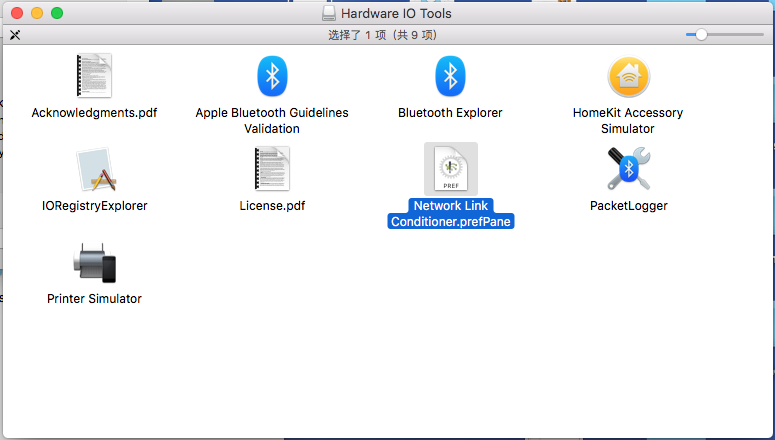The height and width of the screenshot is (440, 775).
Task: Click the "Bluetooth Explorer" label
Action: coord(450,113)
